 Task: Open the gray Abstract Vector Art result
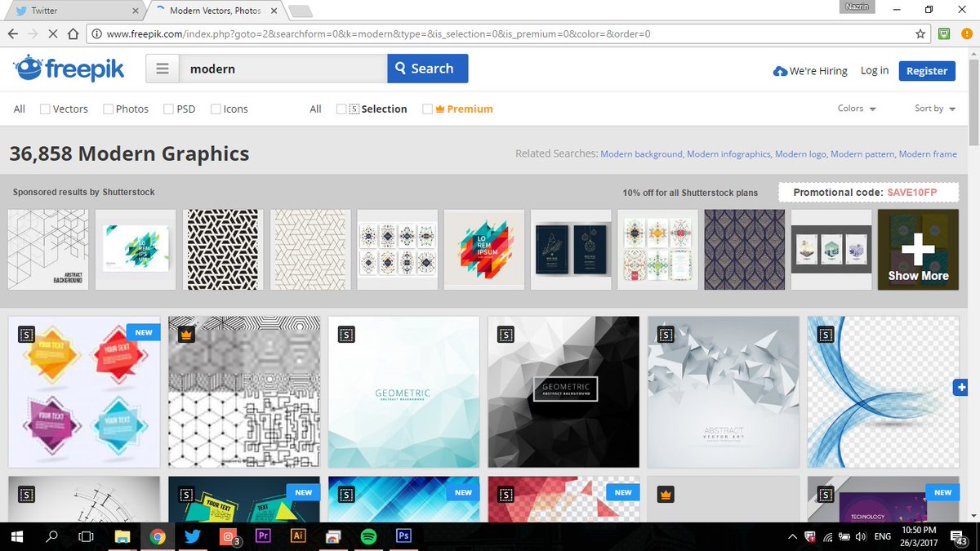[x=724, y=392]
